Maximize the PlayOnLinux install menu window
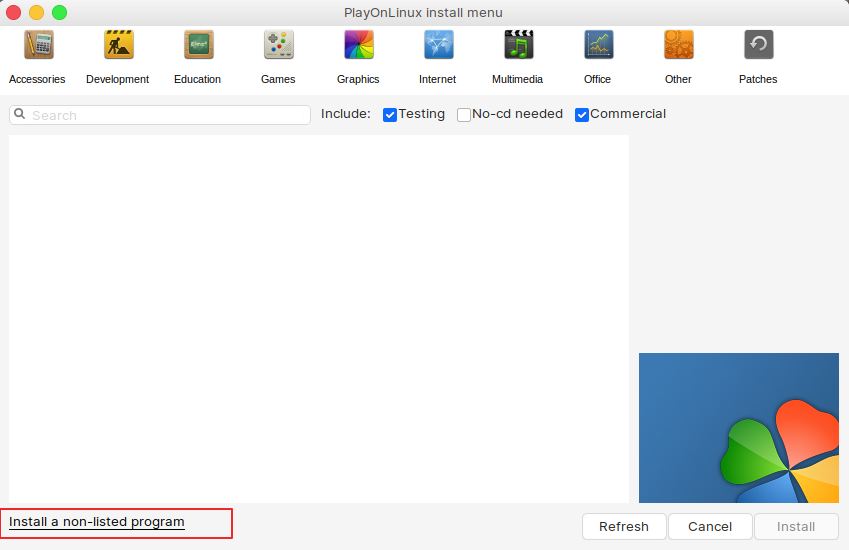 click(x=60, y=12)
